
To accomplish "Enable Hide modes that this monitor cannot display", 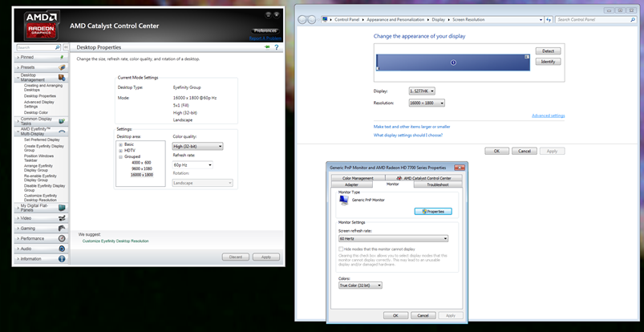I will pos(341,249).
